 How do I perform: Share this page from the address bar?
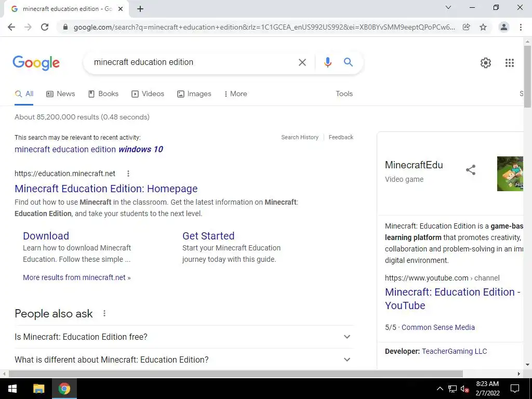coord(467,27)
